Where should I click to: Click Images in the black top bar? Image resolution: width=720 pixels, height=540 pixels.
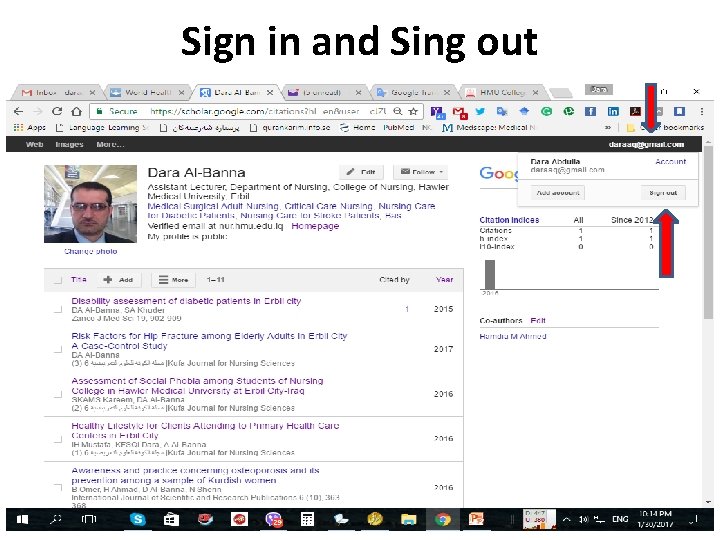tap(69, 144)
